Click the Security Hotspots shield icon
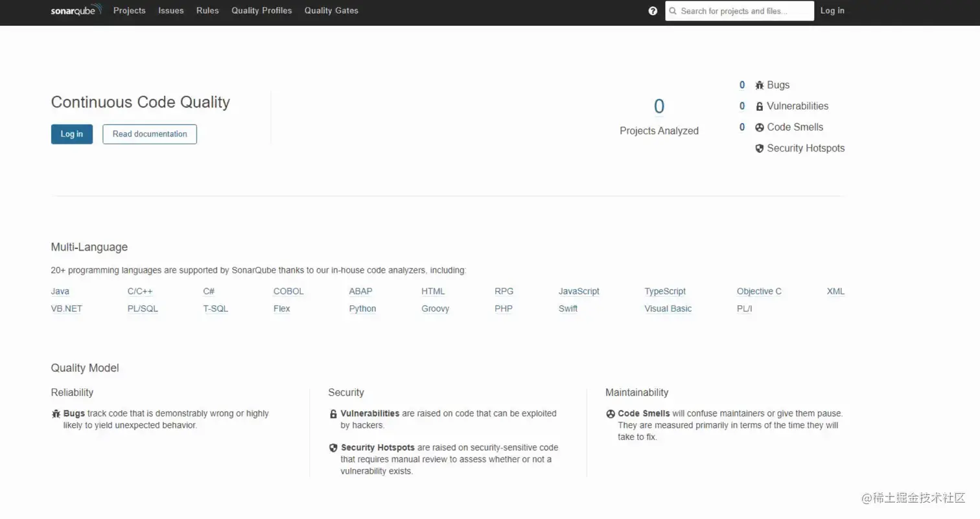Screen dimensions: 980x519 [759, 148]
